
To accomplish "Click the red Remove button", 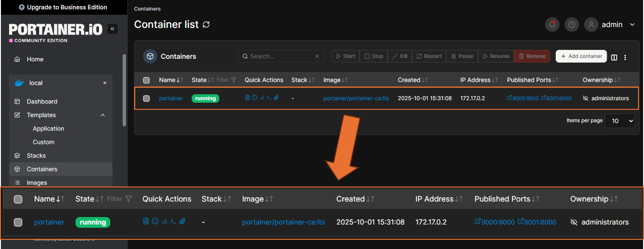I will pyautogui.click(x=532, y=56).
